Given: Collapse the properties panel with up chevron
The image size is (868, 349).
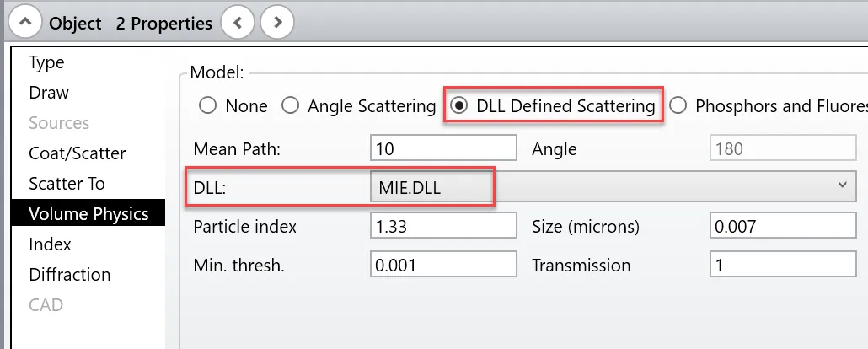Looking at the screenshot, I should (24, 23).
